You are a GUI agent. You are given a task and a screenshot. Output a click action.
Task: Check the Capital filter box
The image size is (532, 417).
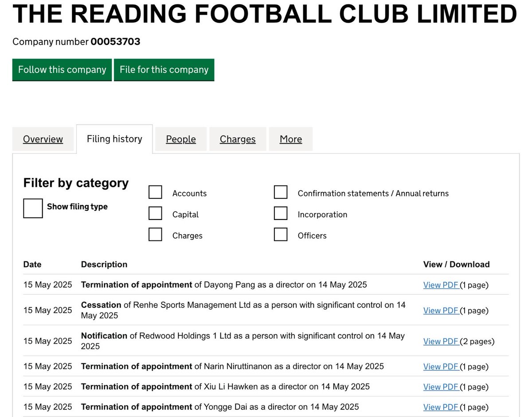pos(155,213)
